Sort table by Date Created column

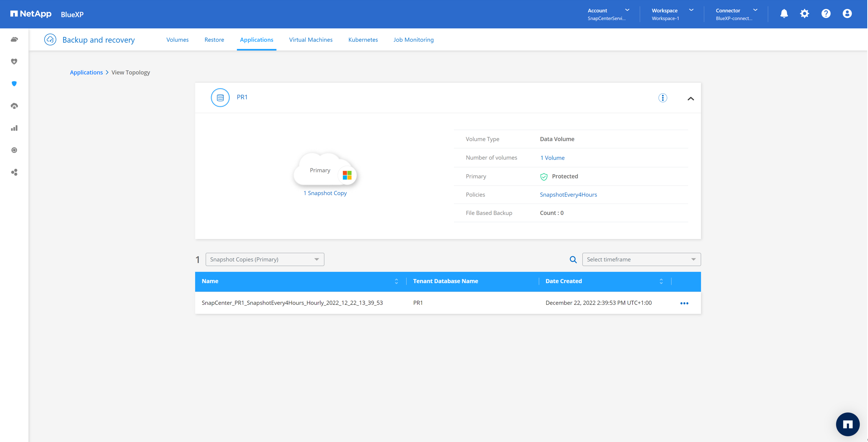(x=661, y=281)
